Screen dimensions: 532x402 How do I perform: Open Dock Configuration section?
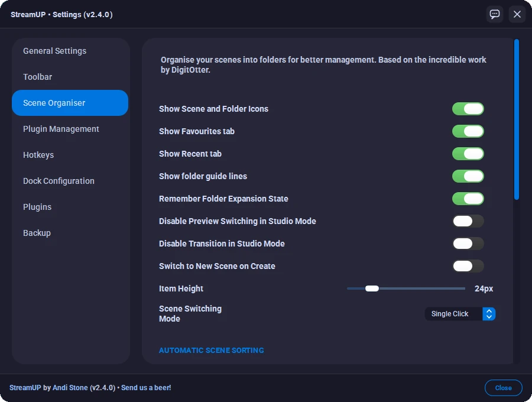[x=70, y=181]
